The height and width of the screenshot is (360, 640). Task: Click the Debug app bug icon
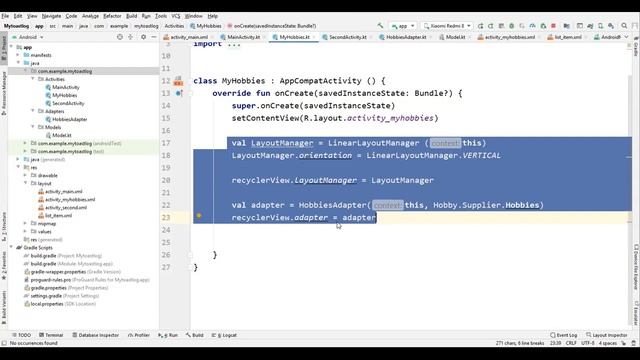[511, 26]
